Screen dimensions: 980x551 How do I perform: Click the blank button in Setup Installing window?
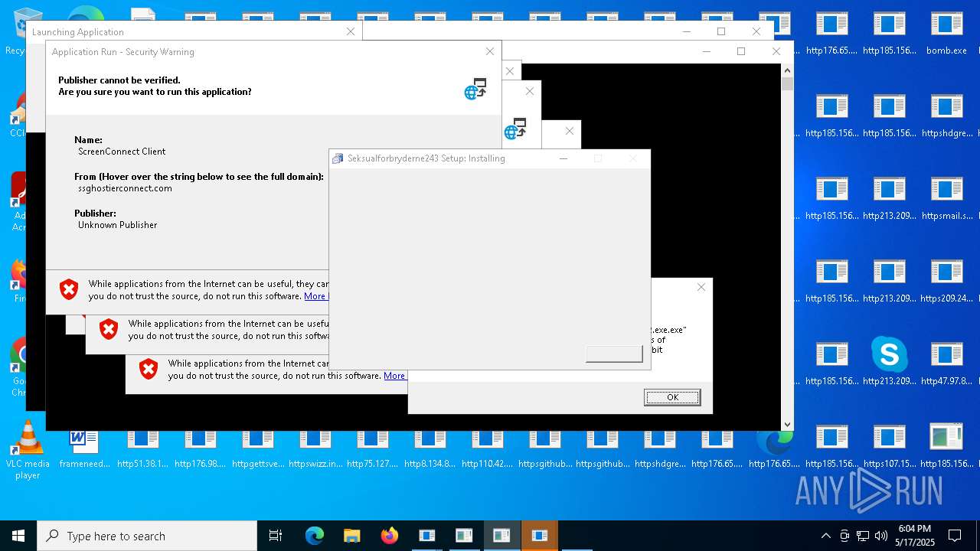614,353
